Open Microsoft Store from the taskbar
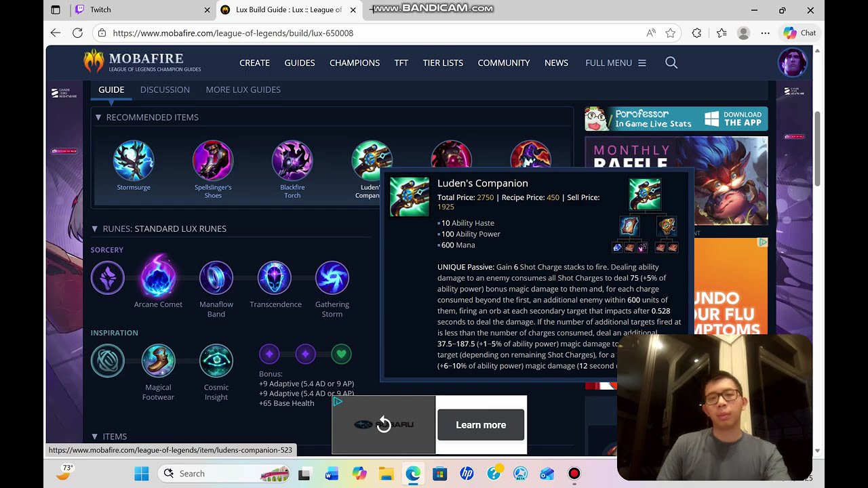The height and width of the screenshot is (488, 868). (x=439, y=473)
